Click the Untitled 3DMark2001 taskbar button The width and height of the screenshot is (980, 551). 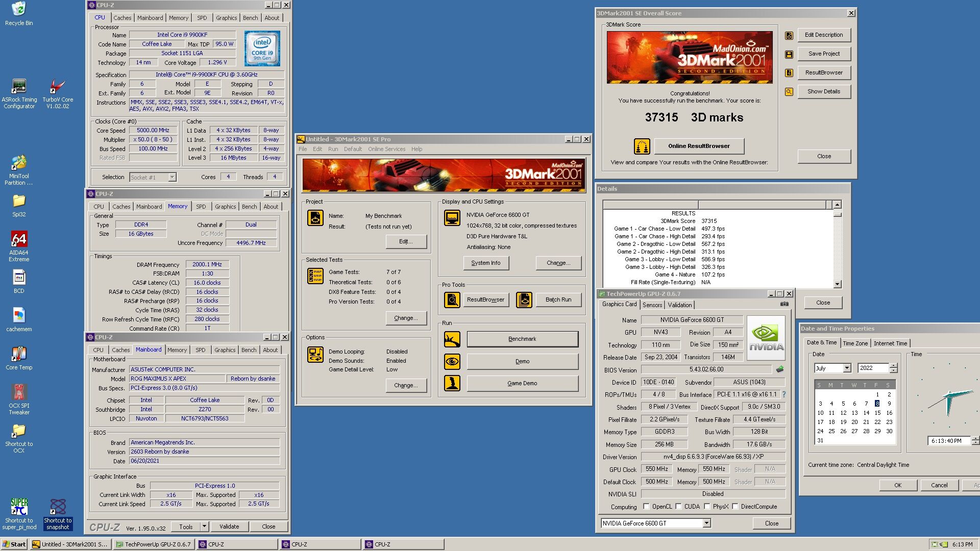pyautogui.click(x=70, y=544)
